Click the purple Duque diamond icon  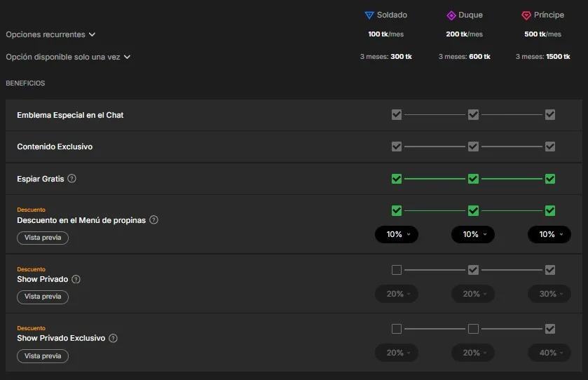coord(451,15)
